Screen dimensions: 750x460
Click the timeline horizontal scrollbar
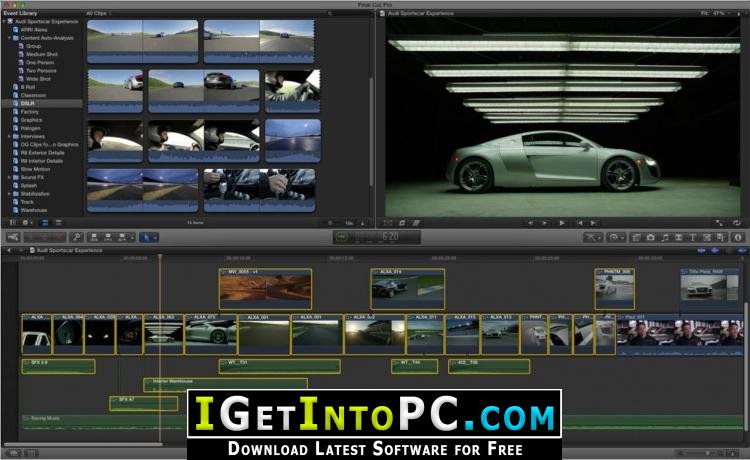click(x=82, y=444)
